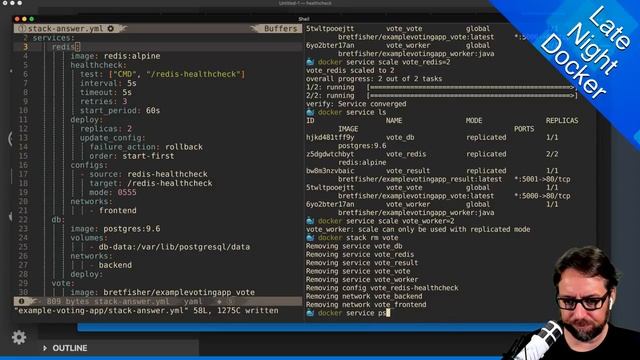
Task: Open the Manage gear icon in sidebar
Action: coord(19,337)
